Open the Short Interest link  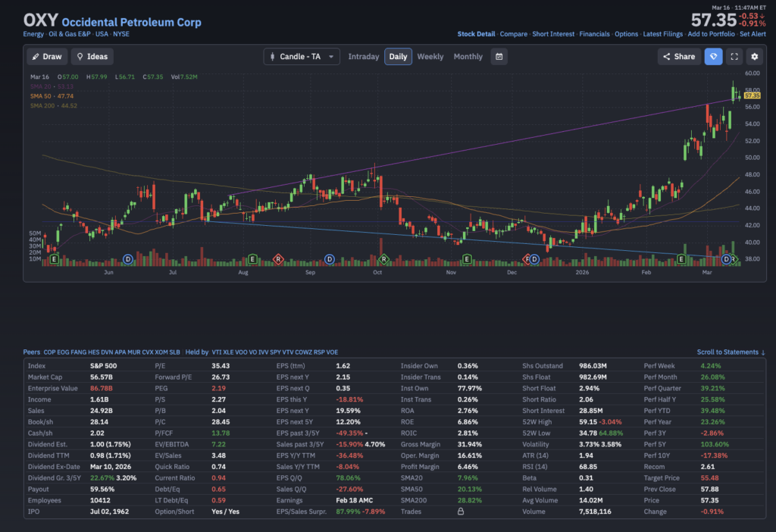tap(552, 34)
